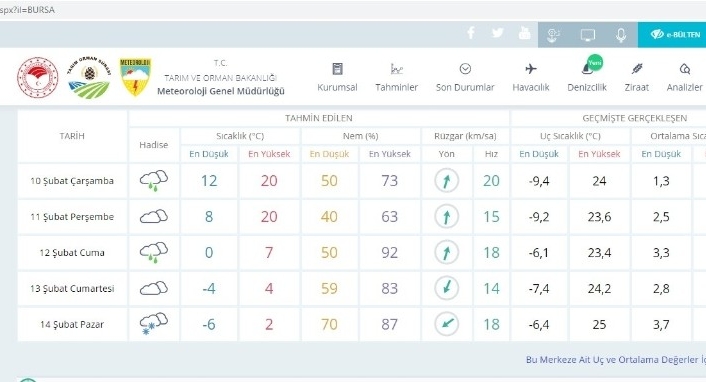
Task: Click rain cloud icon for 10 Şubat Çarşamba
Action: [154, 181]
